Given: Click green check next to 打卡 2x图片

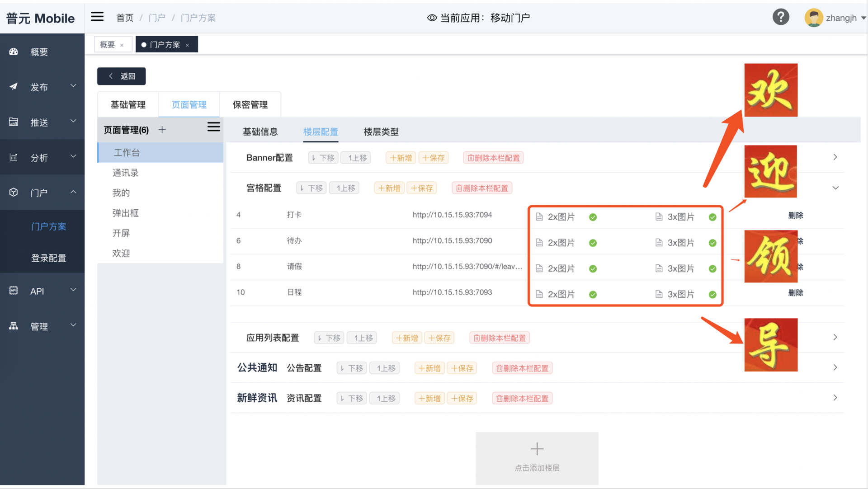Looking at the screenshot, I should 593,217.
